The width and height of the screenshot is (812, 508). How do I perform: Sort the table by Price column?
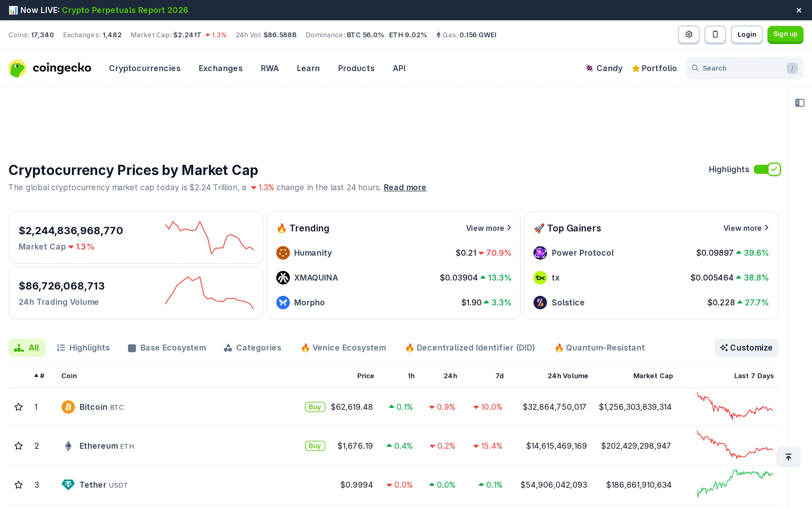(365, 376)
